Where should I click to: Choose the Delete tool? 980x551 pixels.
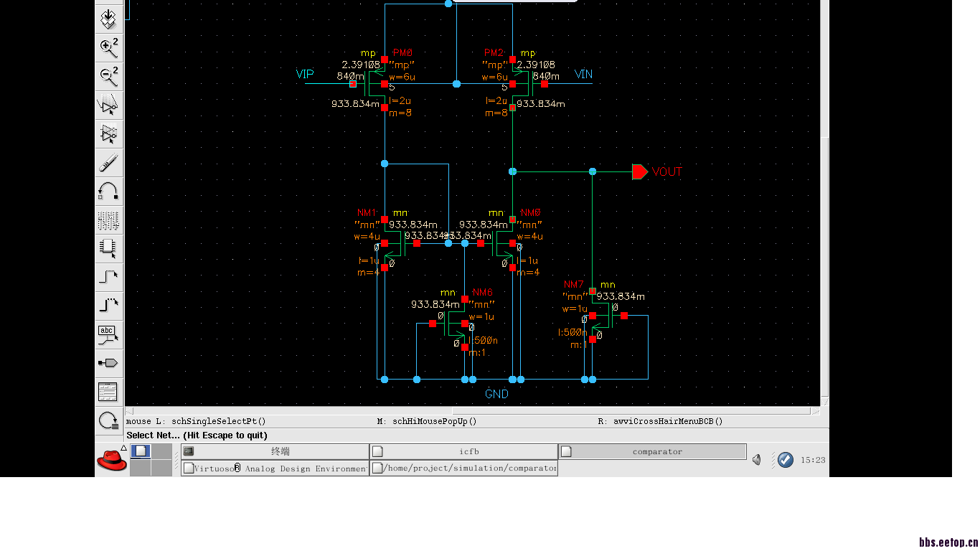(x=108, y=163)
